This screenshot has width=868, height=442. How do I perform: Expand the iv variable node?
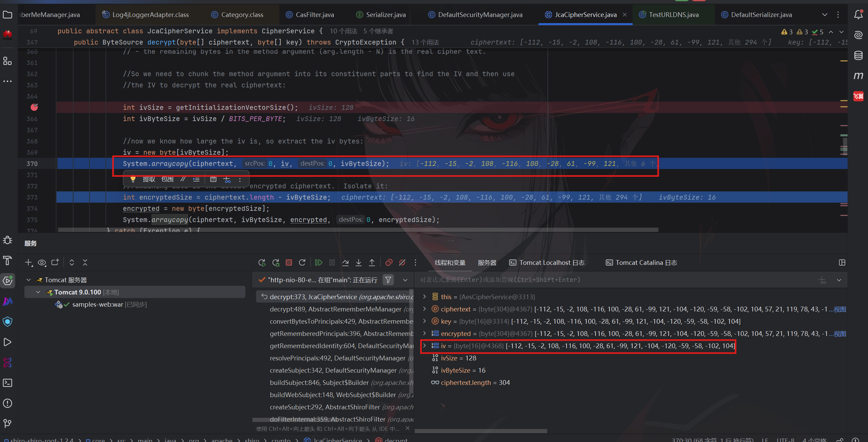pyautogui.click(x=424, y=346)
